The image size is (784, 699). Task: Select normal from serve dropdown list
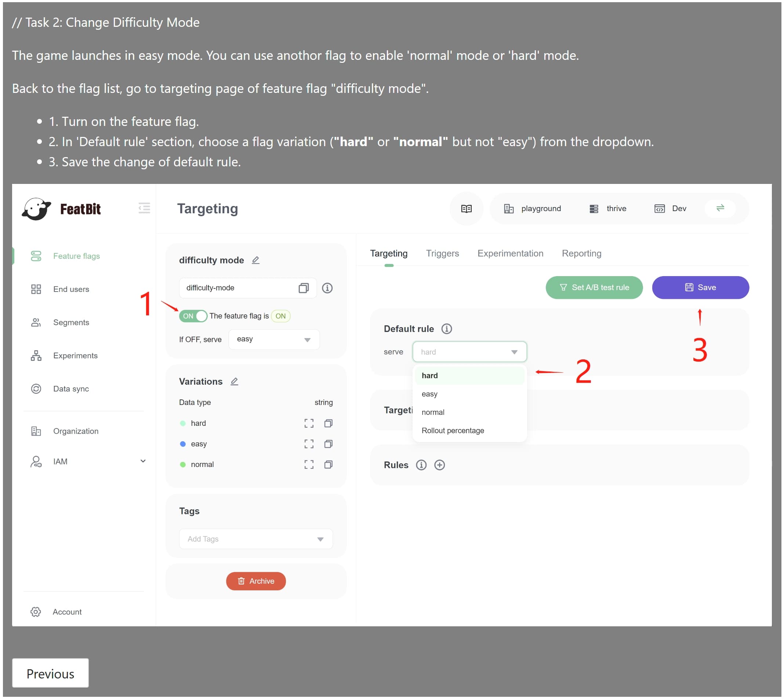tap(433, 413)
